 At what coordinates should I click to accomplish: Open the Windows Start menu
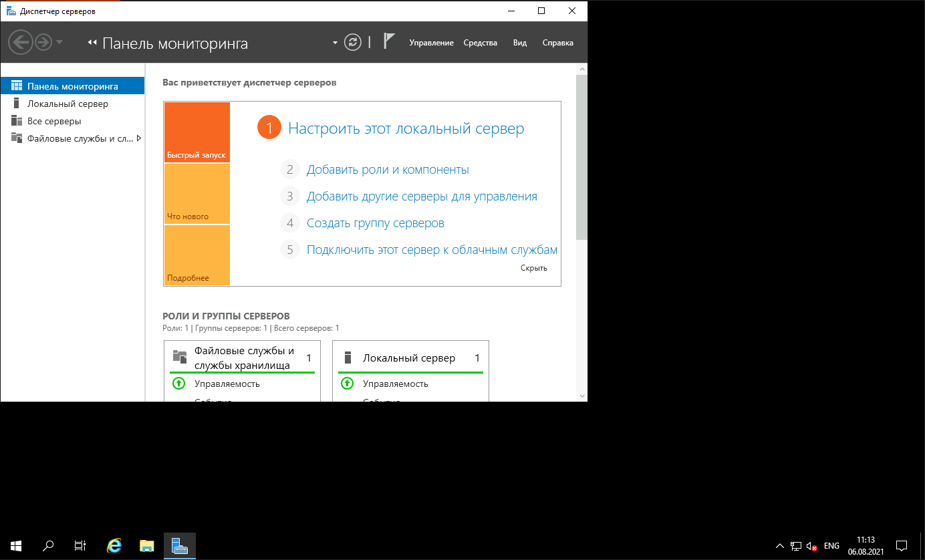(16, 546)
